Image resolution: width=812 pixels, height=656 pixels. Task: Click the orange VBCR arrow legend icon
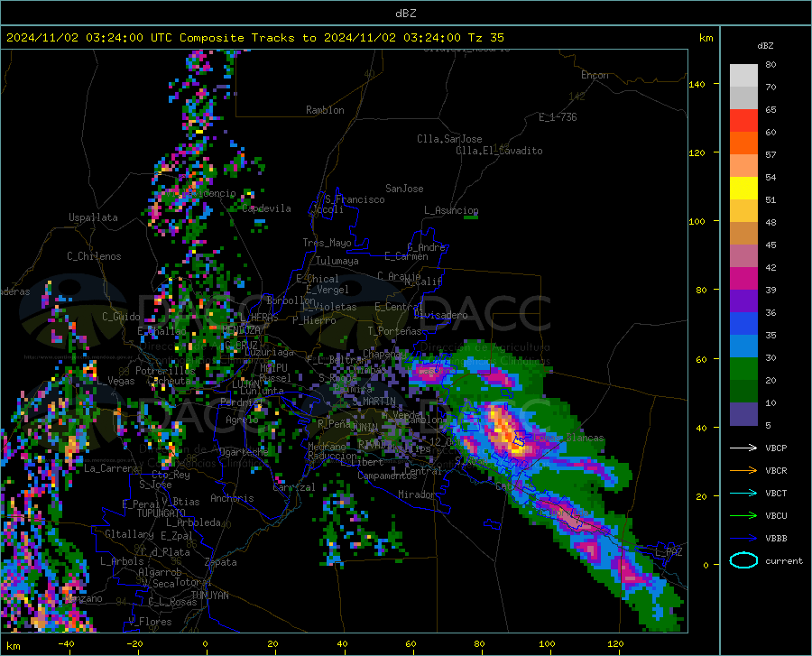743,470
